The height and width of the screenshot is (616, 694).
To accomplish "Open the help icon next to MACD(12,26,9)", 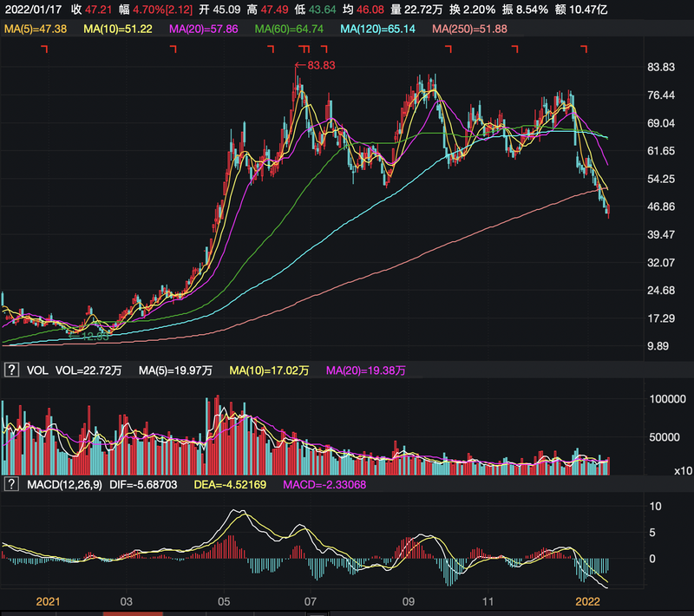I will point(12,484).
